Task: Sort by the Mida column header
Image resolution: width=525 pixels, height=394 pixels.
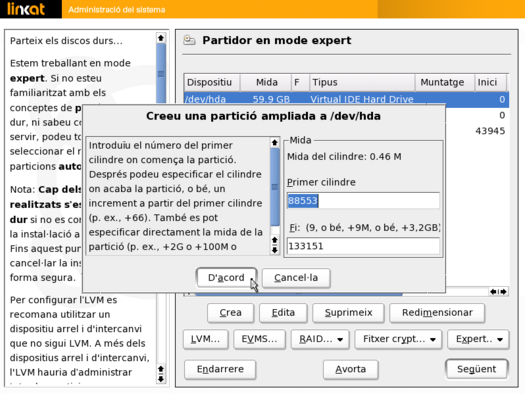Action: 266,82
